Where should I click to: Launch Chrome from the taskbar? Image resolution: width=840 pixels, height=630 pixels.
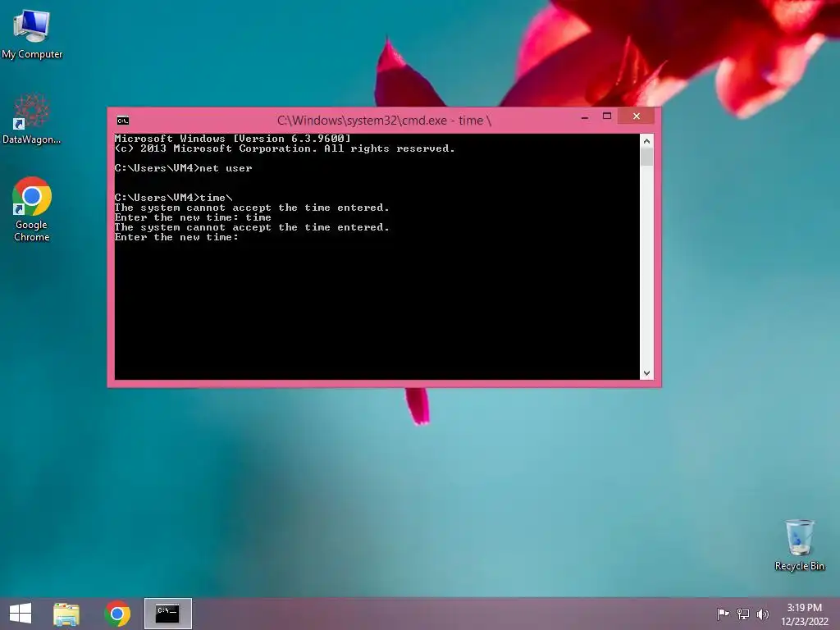click(117, 614)
